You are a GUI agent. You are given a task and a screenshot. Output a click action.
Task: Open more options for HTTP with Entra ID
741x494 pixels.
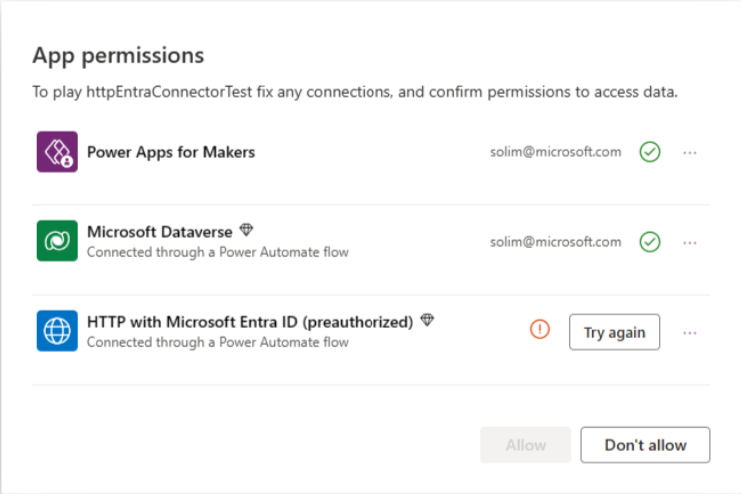689,333
